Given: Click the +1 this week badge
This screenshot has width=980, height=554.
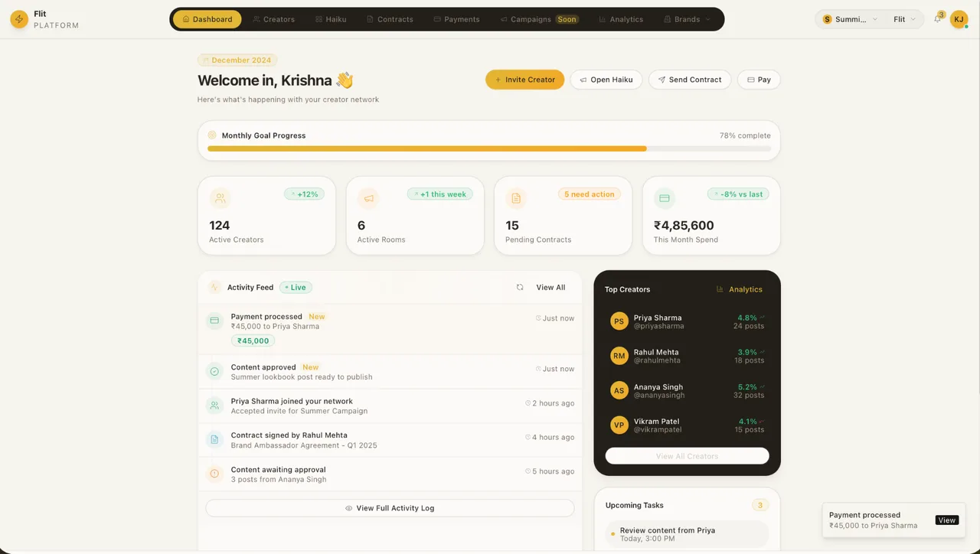Looking at the screenshot, I should [440, 194].
